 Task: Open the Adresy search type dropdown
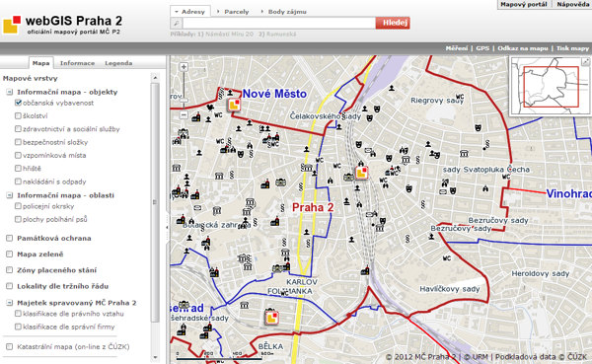pos(189,12)
